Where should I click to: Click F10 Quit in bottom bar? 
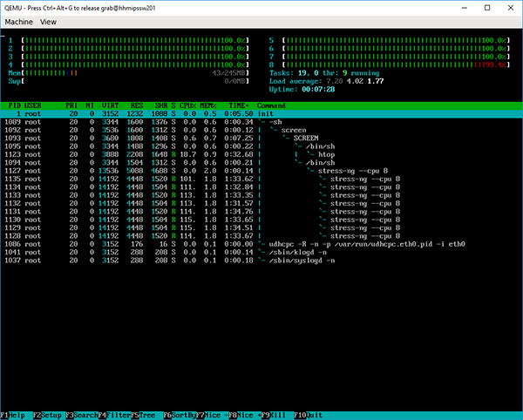point(309,416)
